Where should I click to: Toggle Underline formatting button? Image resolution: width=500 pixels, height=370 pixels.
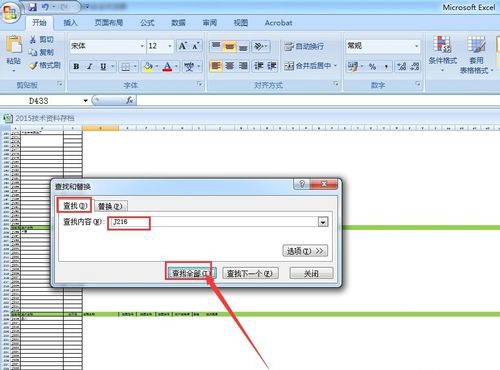[x=103, y=66]
